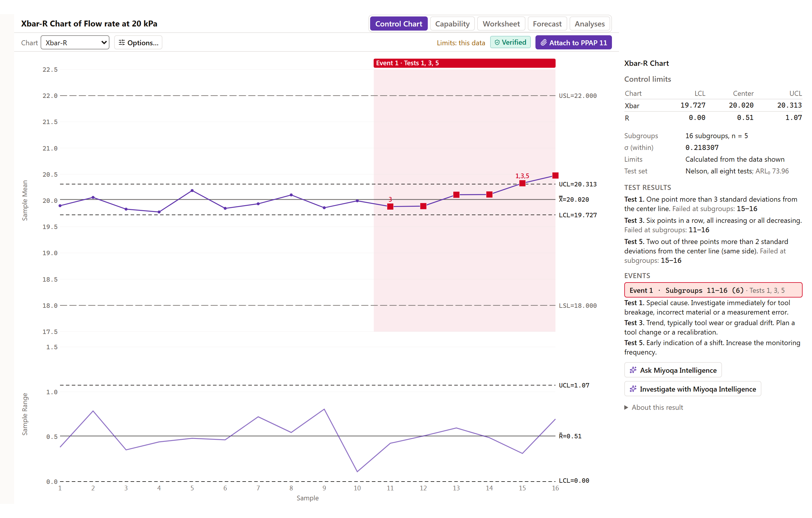Click the X̄=20.020 center line label
Viewport: 812px width, 518px height.
574,199
